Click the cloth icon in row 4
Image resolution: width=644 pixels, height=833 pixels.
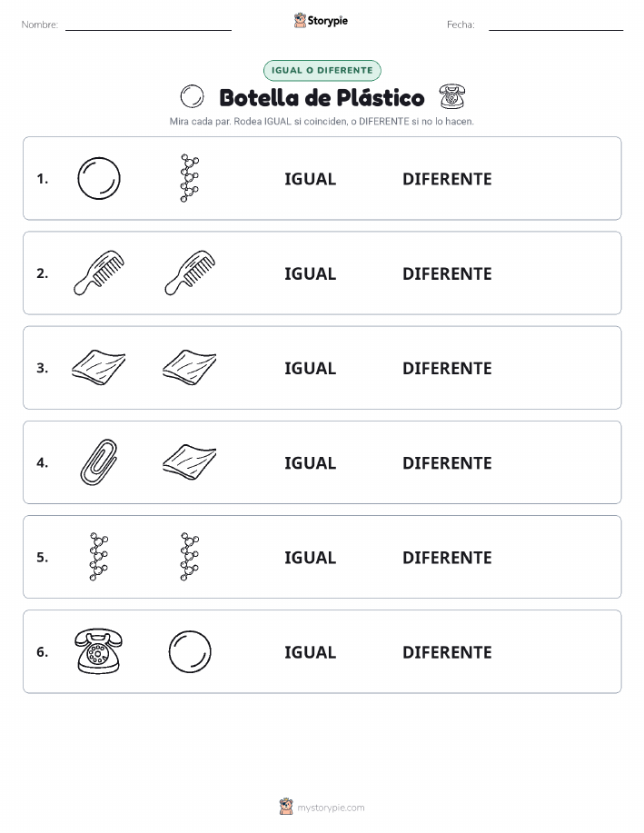tap(190, 462)
